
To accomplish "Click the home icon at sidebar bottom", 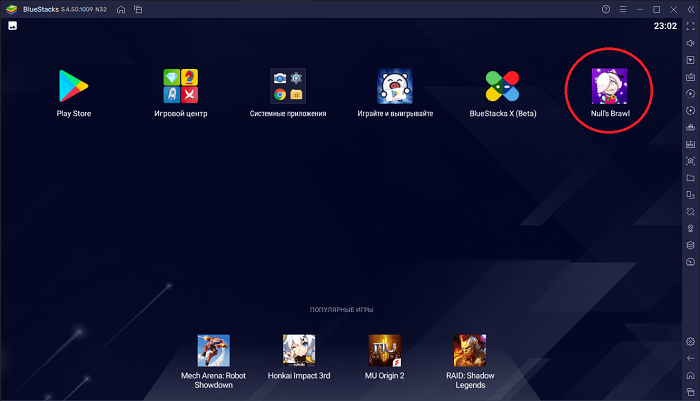I will point(691,375).
